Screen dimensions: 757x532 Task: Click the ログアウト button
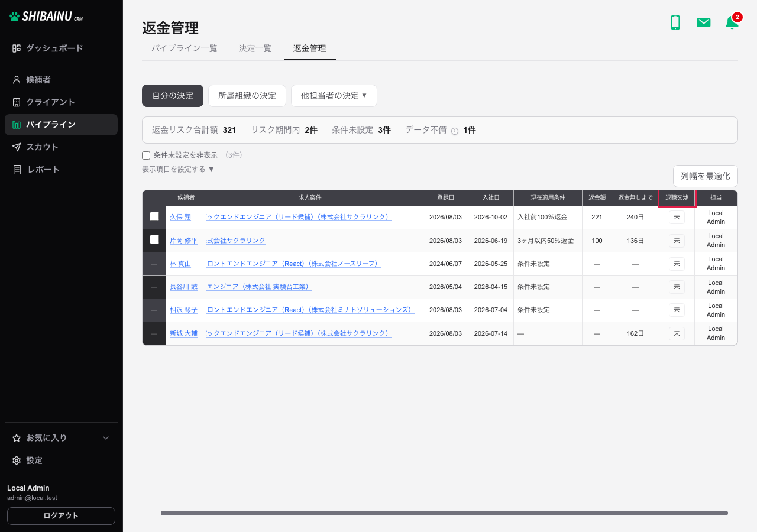[61, 516]
